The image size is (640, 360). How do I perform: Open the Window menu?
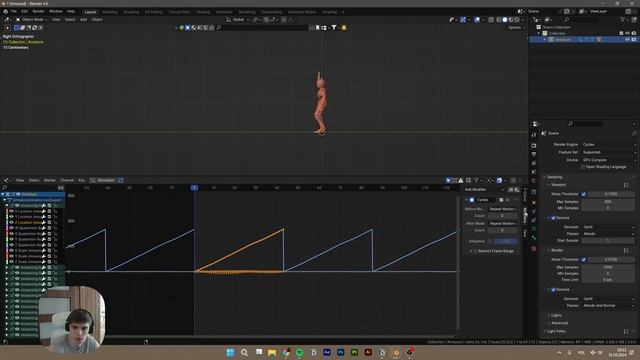click(x=56, y=11)
